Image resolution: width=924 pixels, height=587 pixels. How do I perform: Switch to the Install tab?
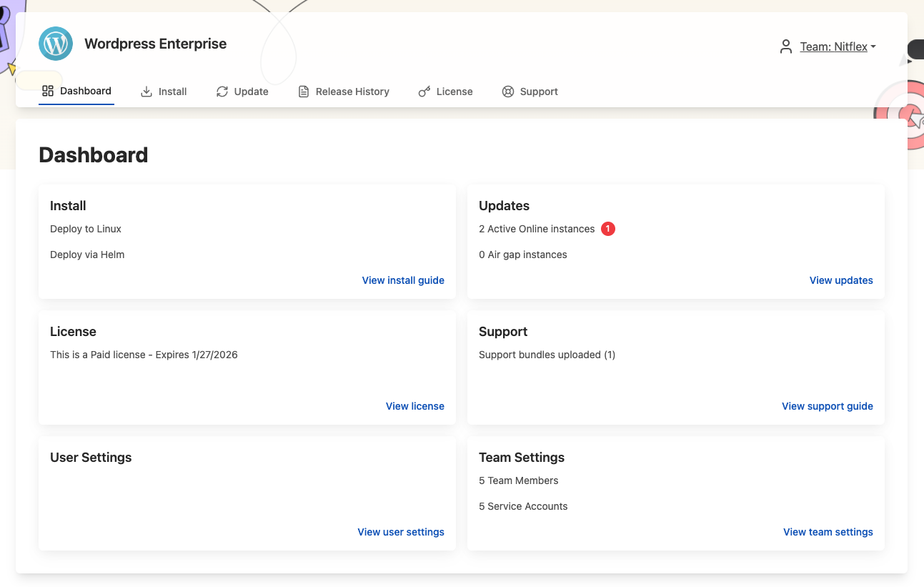pos(172,92)
